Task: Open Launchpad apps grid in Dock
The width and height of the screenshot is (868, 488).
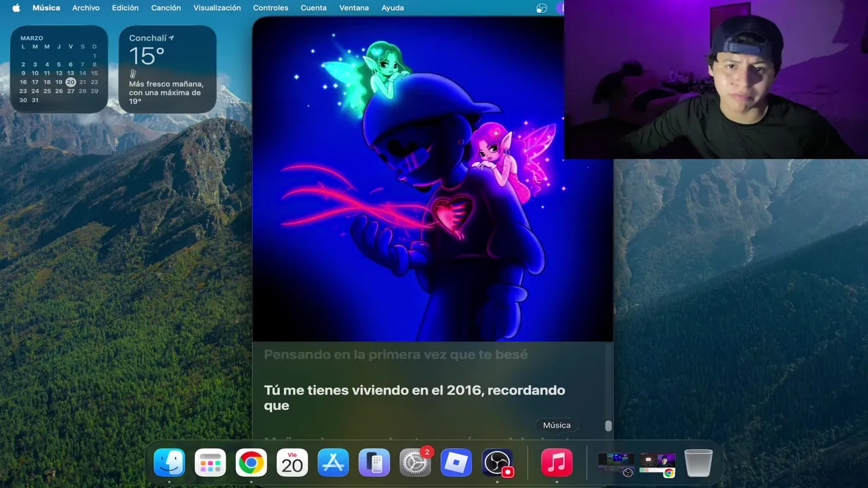Action: click(x=210, y=464)
